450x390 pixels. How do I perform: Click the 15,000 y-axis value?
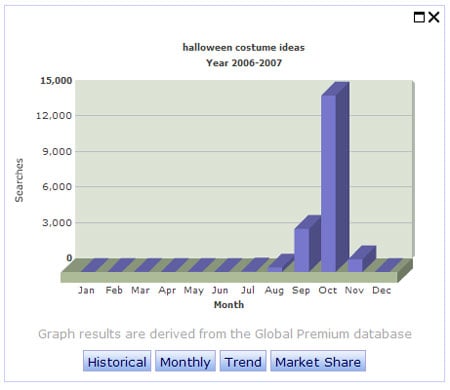[x=56, y=81]
